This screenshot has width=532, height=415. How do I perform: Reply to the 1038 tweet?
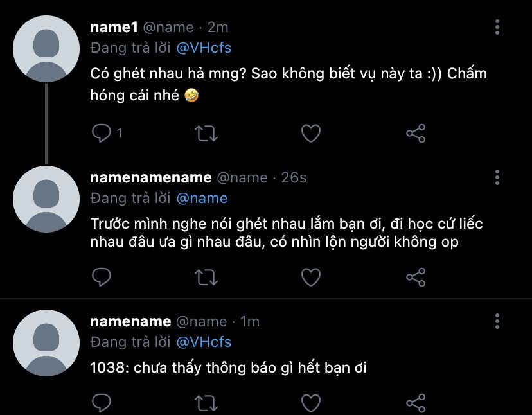click(x=102, y=403)
